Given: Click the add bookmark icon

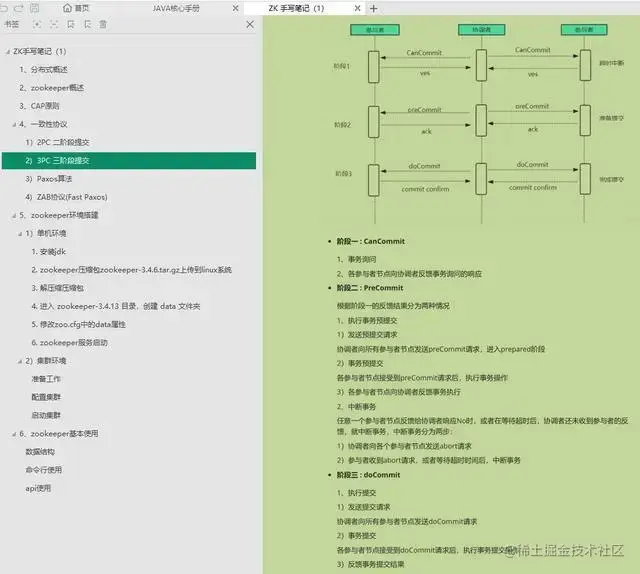Looking at the screenshot, I should coord(71,24).
